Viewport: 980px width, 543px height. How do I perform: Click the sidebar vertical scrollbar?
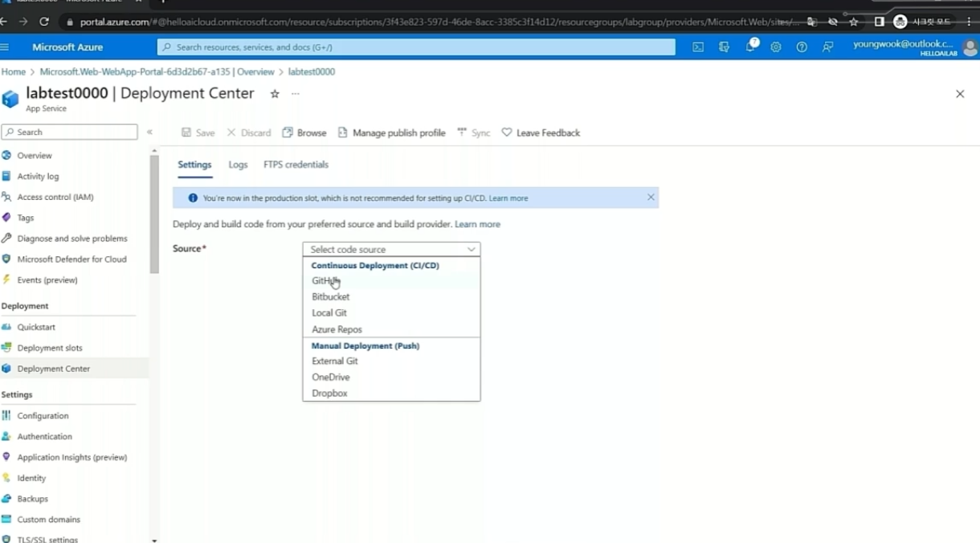click(154, 214)
